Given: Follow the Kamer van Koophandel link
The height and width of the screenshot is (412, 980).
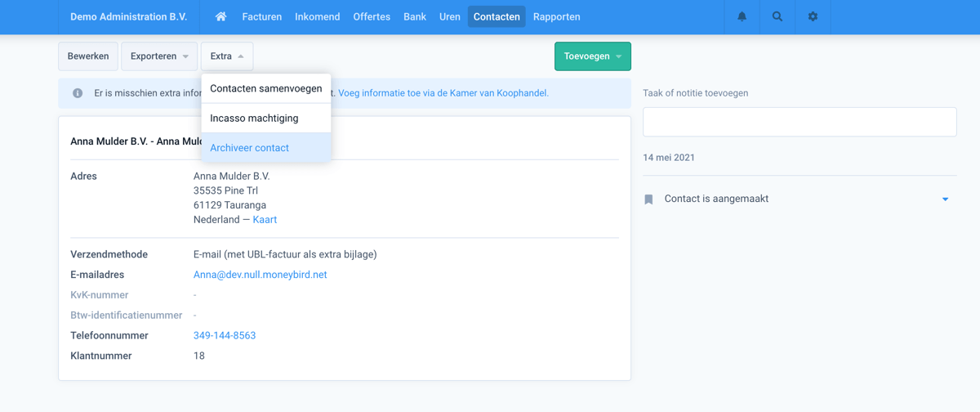Looking at the screenshot, I should coord(443,93).
